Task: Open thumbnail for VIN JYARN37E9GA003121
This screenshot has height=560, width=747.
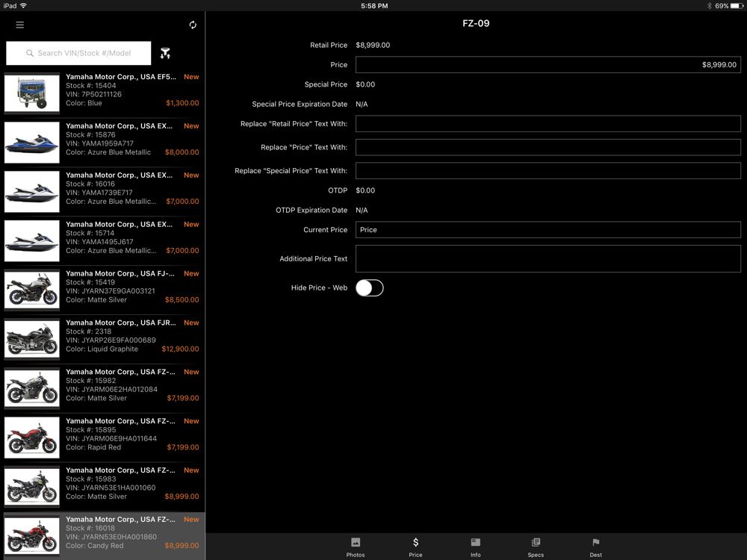Action: (x=32, y=290)
